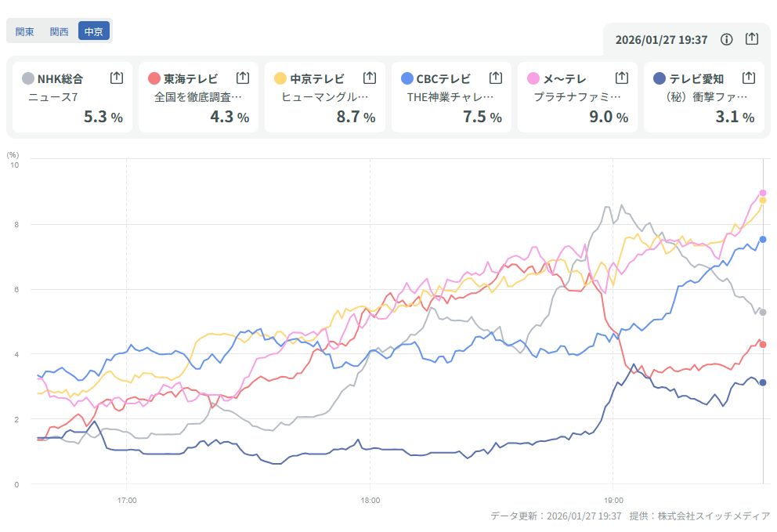Click the share icon on テレビ愛知 card
Screen dimensions: 777x532
[748, 78]
